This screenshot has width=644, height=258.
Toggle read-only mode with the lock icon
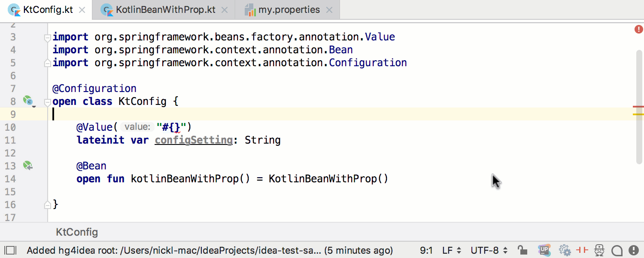[x=522, y=250]
